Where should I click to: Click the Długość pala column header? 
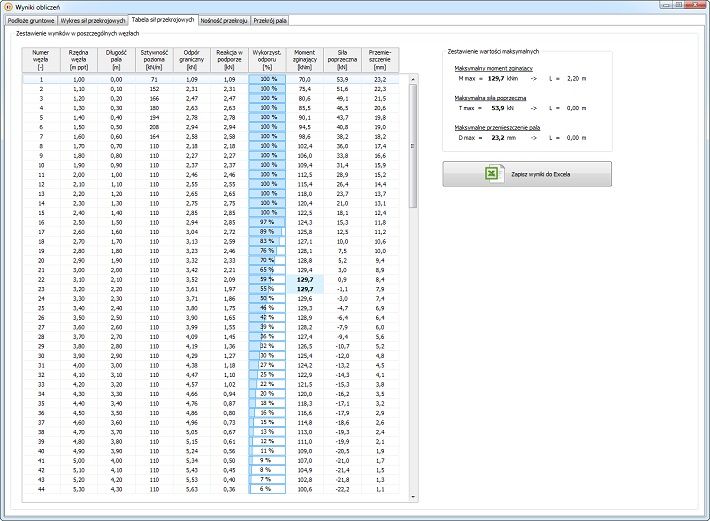116,60
